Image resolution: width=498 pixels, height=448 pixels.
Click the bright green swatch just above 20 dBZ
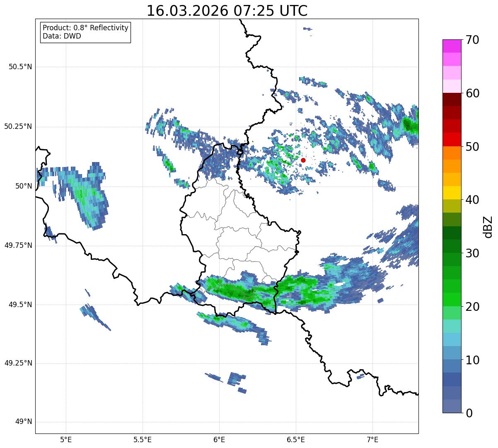click(x=452, y=300)
